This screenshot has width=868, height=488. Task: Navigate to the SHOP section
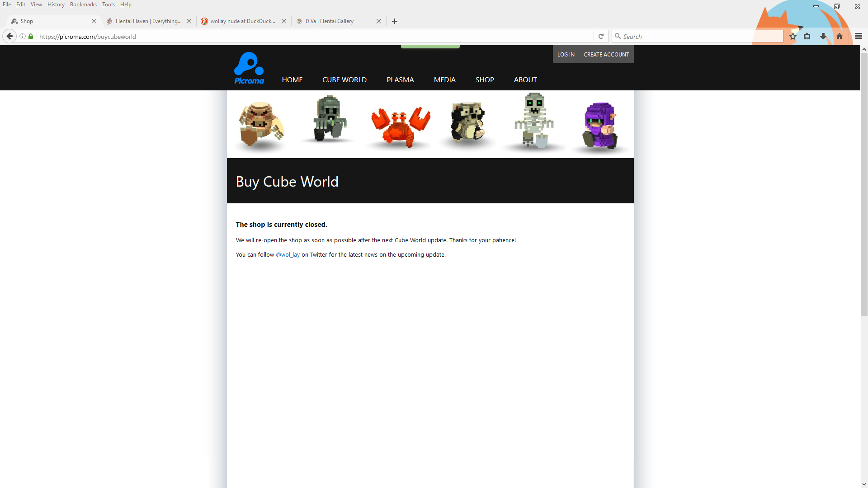coord(485,80)
